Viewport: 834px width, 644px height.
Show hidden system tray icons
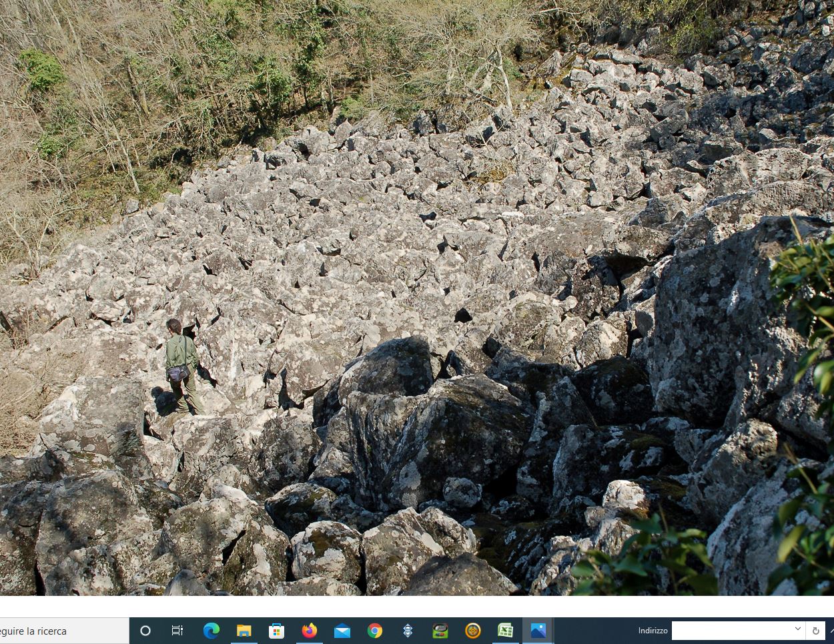831,631
